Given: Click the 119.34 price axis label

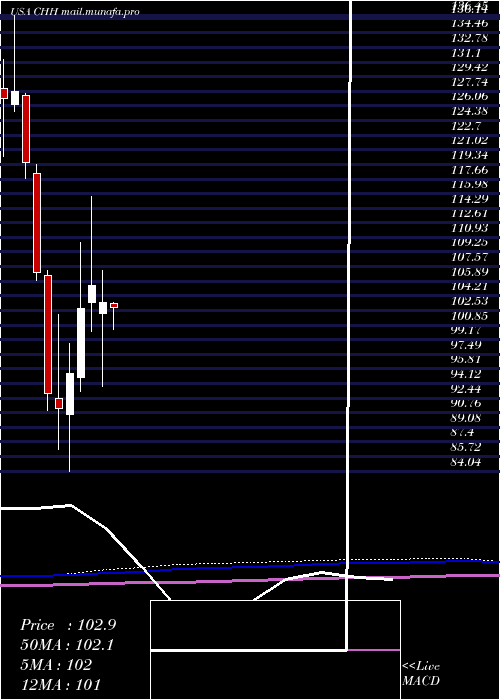Looking at the screenshot, I should (x=470, y=155).
